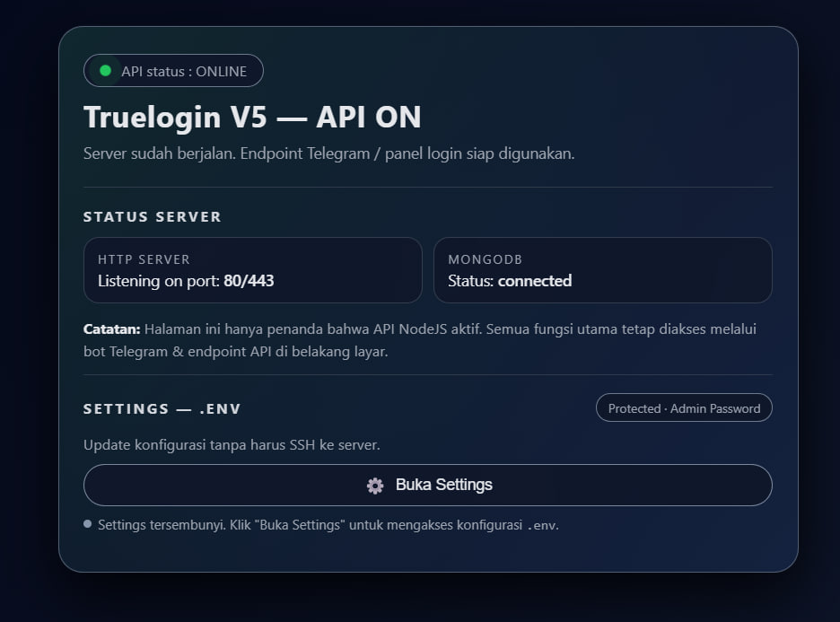
Task: Click the Catatan note label
Action: coord(111,329)
